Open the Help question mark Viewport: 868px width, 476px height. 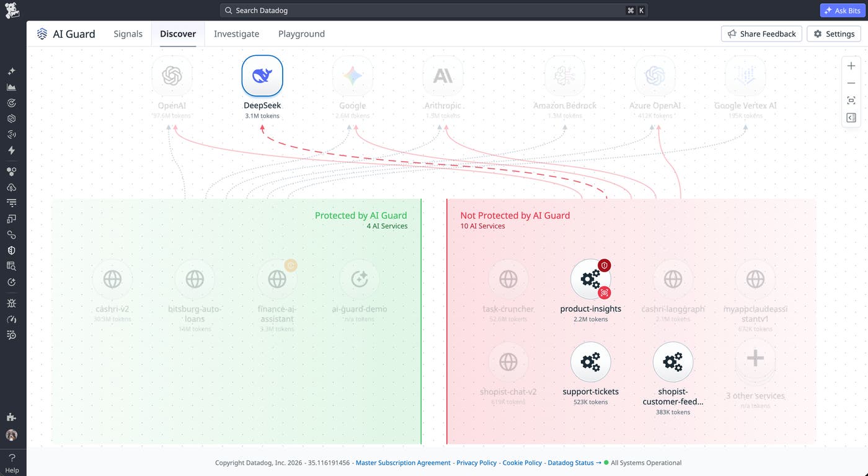point(12,463)
